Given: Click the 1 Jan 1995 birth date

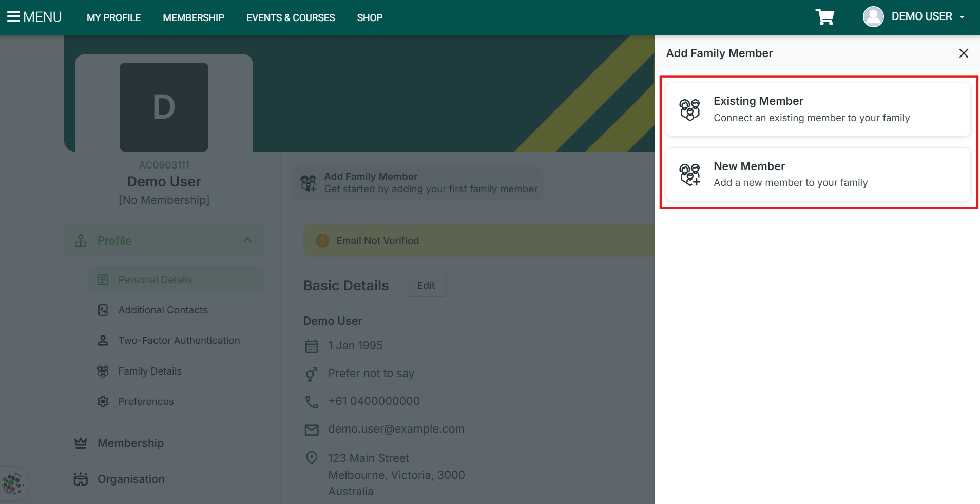Looking at the screenshot, I should click(356, 345).
